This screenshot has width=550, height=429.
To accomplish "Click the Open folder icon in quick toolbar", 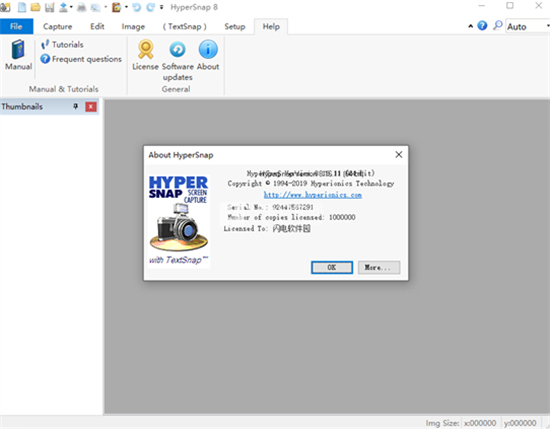I will click(x=35, y=7).
